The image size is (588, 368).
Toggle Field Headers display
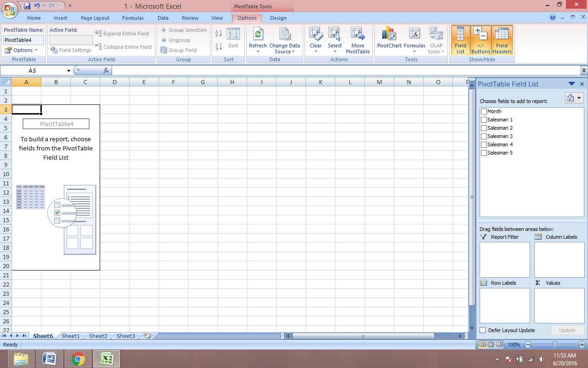pyautogui.click(x=502, y=40)
